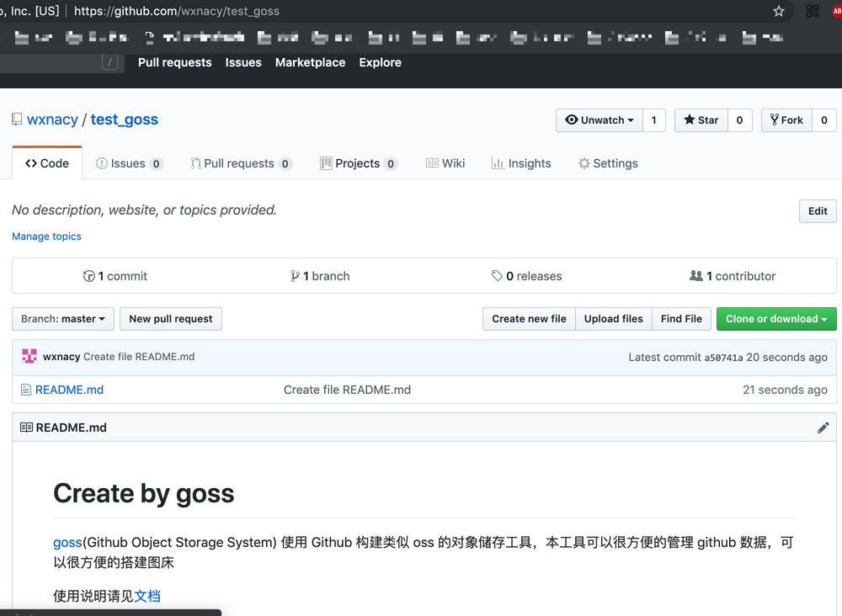Click the QR code extension icon
This screenshot has width=842, height=616.
click(x=812, y=11)
